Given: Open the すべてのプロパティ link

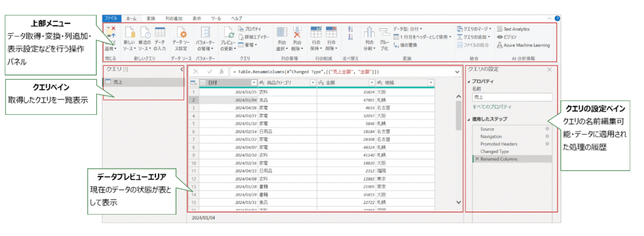Looking at the screenshot, I should (x=492, y=107).
